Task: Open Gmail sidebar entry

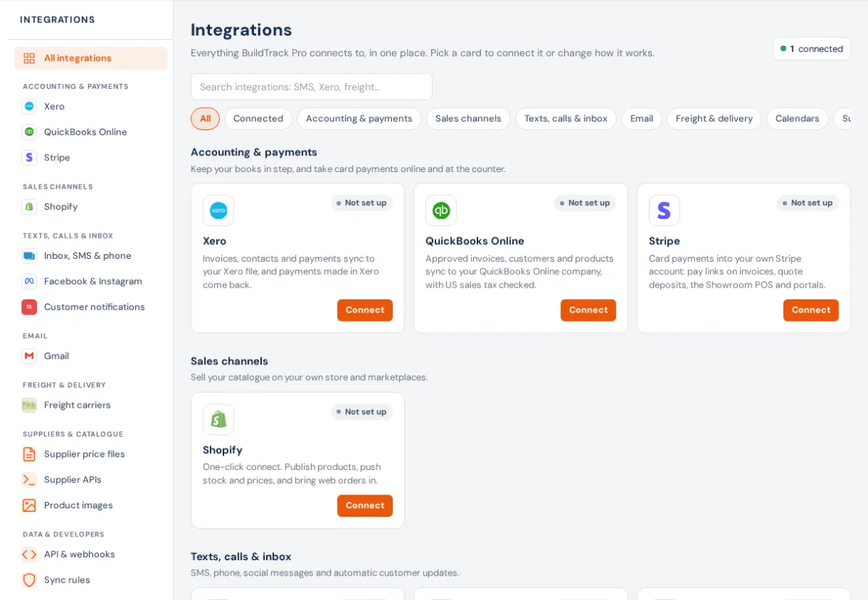Action: (91, 356)
